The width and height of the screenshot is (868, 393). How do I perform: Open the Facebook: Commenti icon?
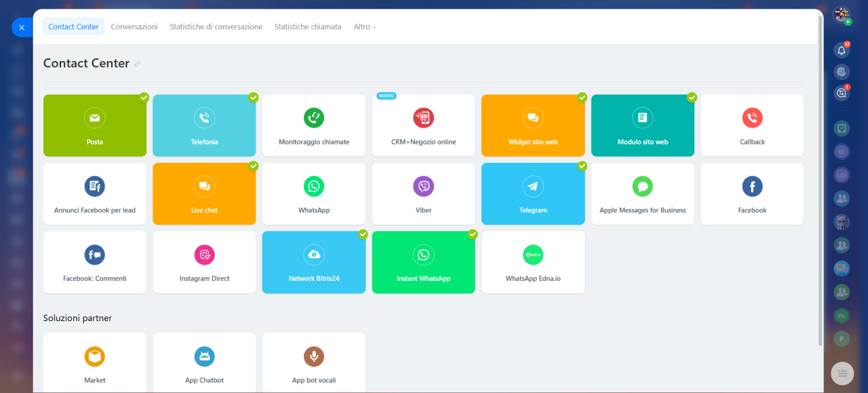pyautogui.click(x=95, y=255)
